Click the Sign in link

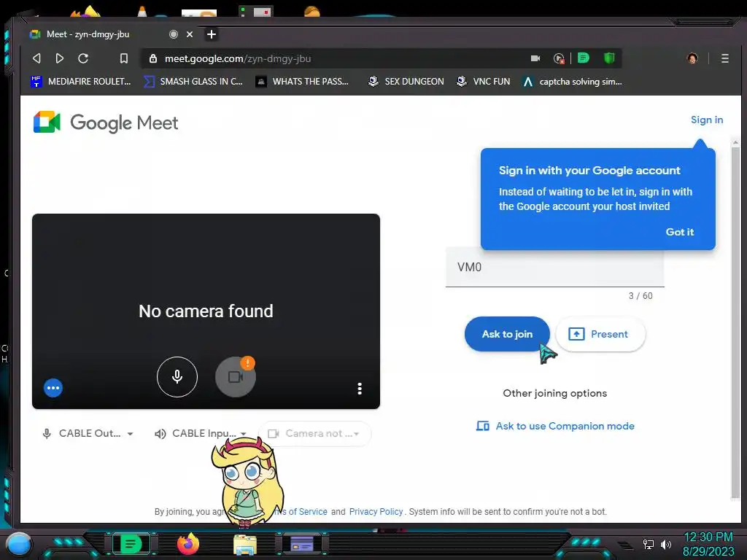[x=706, y=120]
